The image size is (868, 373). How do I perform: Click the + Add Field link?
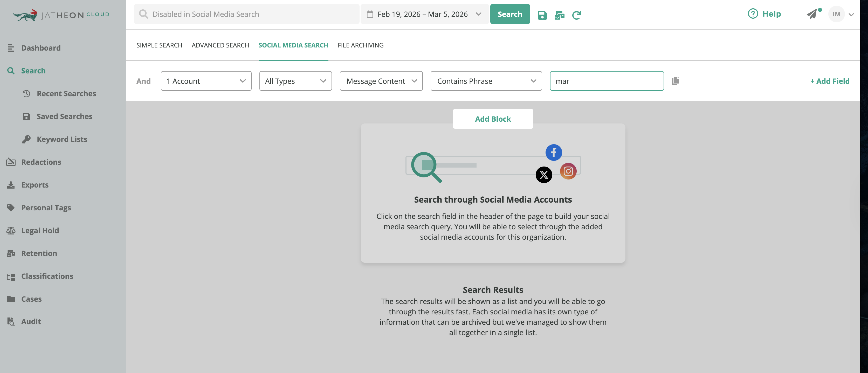pyautogui.click(x=830, y=81)
